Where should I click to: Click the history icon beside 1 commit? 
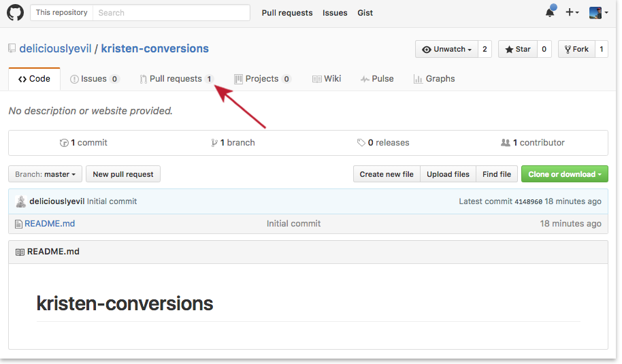click(x=64, y=143)
